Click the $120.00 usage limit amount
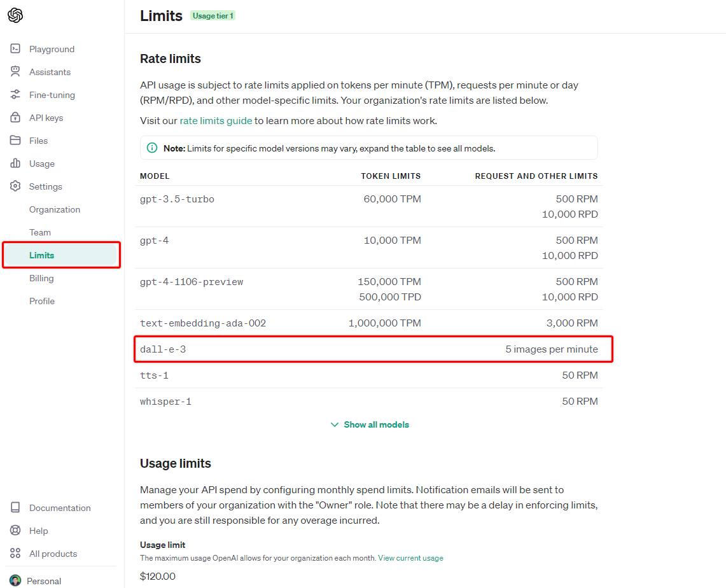This screenshot has width=726, height=588. 157,577
